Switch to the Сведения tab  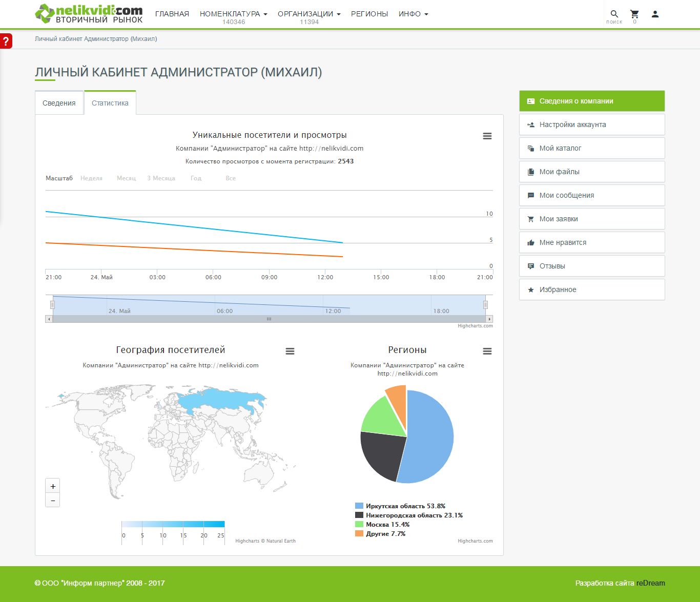(x=59, y=103)
